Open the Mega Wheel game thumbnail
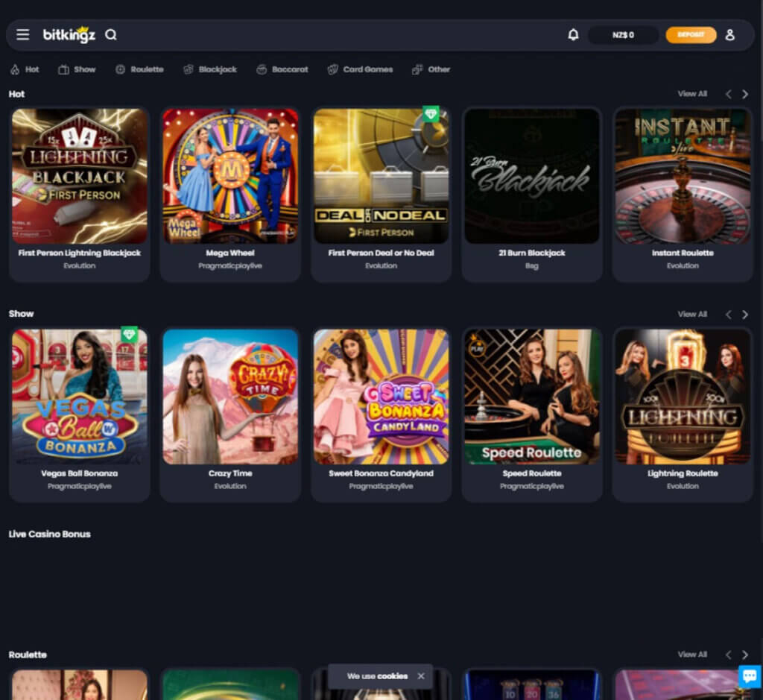 coord(230,176)
